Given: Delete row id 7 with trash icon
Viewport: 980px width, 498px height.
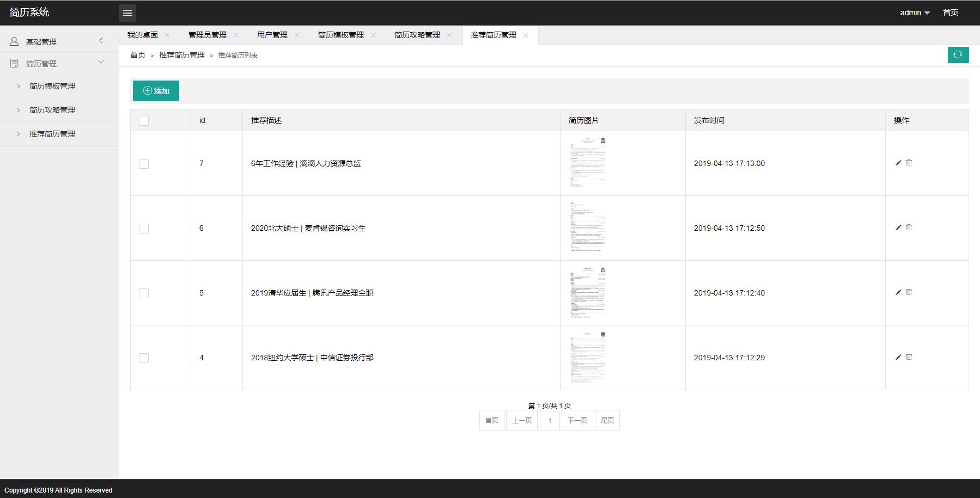Looking at the screenshot, I should (x=909, y=163).
